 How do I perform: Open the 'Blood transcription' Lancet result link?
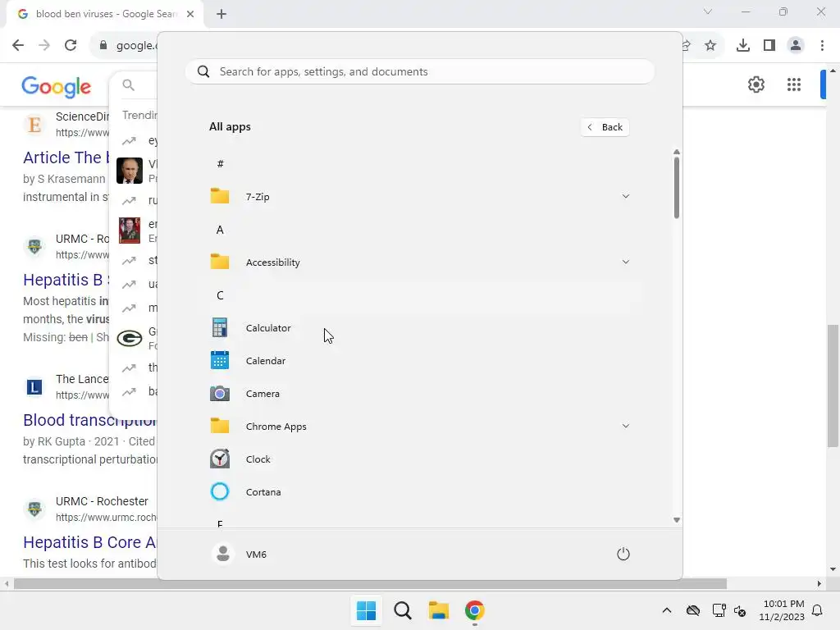click(x=89, y=420)
